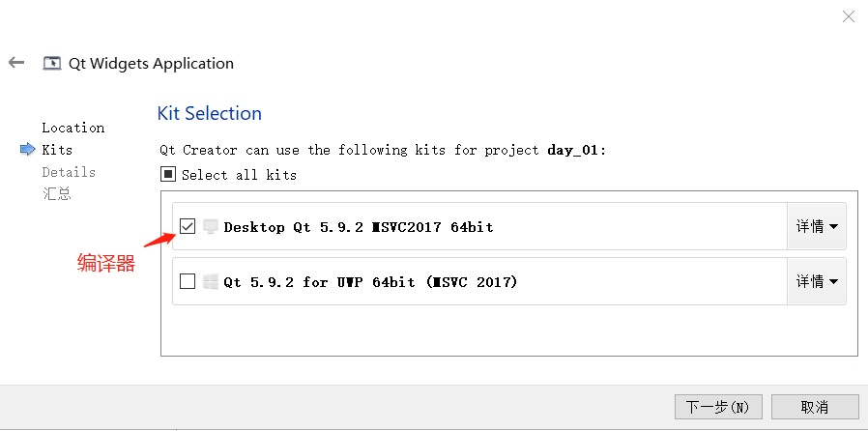Click the Qt 5.9.2 for UWP 64bit label

pyautogui.click(x=370, y=282)
